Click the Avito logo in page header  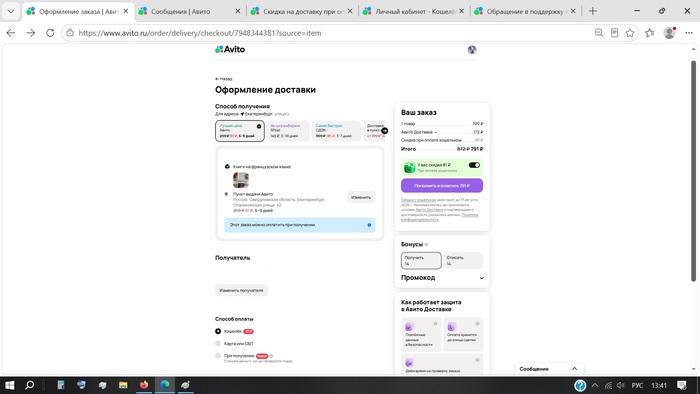coord(230,50)
